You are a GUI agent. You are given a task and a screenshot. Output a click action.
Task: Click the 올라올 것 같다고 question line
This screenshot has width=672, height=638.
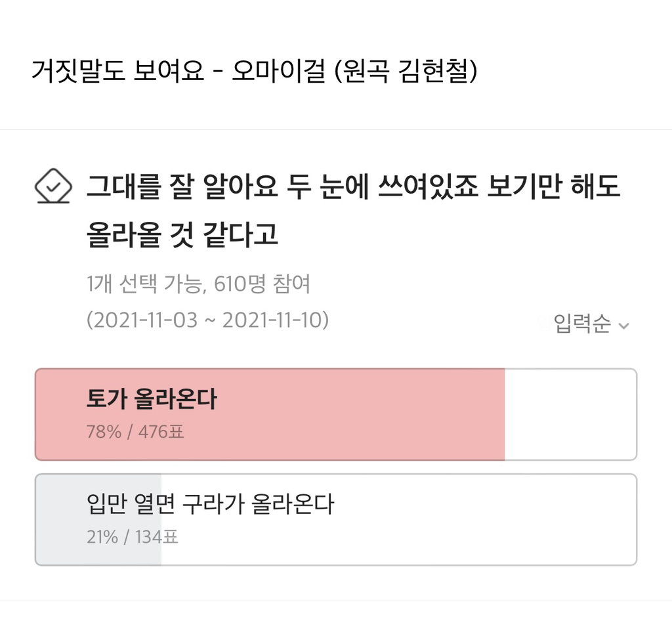click(x=182, y=235)
